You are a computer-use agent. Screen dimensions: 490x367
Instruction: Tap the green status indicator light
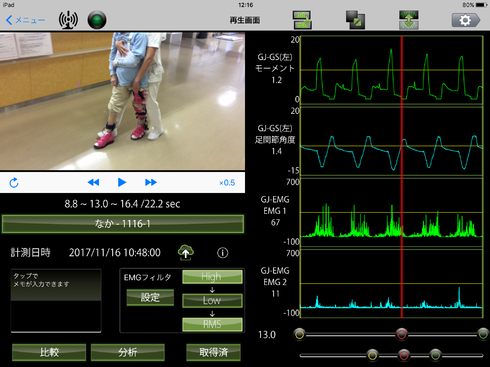click(x=97, y=20)
